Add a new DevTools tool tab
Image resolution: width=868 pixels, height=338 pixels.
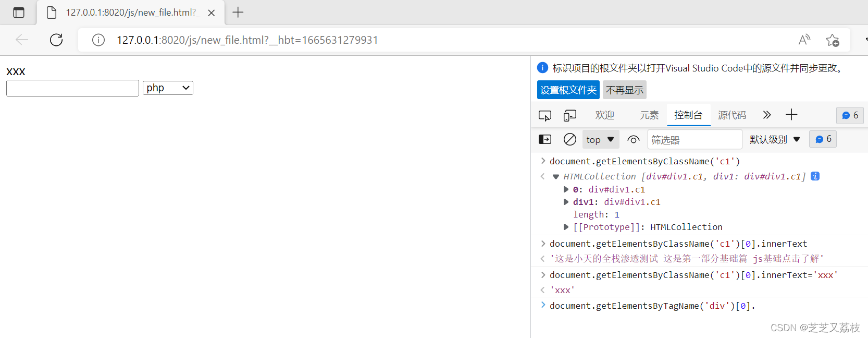coord(791,115)
